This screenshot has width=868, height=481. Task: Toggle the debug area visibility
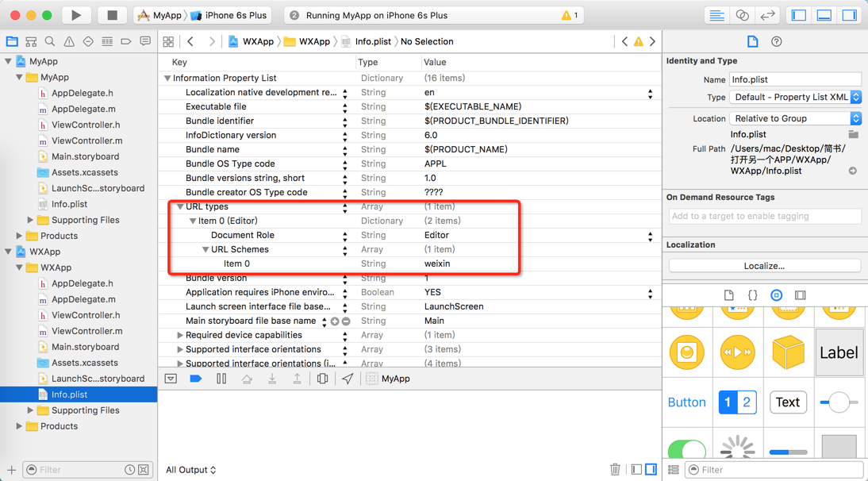pos(824,16)
